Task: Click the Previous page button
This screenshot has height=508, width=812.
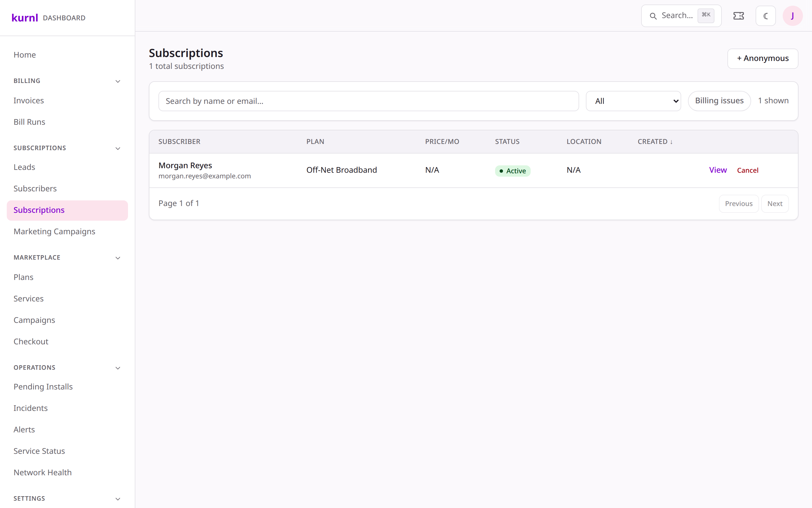Action: [738, 203]
